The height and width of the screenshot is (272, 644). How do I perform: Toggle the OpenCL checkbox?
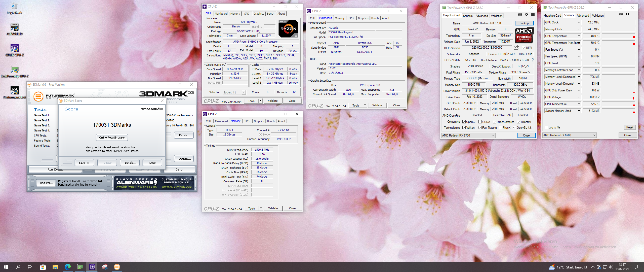464,122
